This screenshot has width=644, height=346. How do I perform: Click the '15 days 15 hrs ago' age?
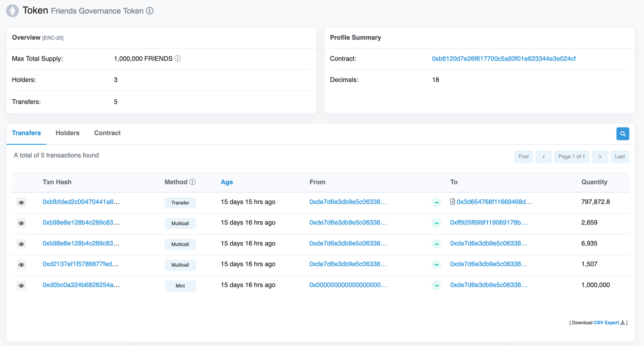coord(248,202)
